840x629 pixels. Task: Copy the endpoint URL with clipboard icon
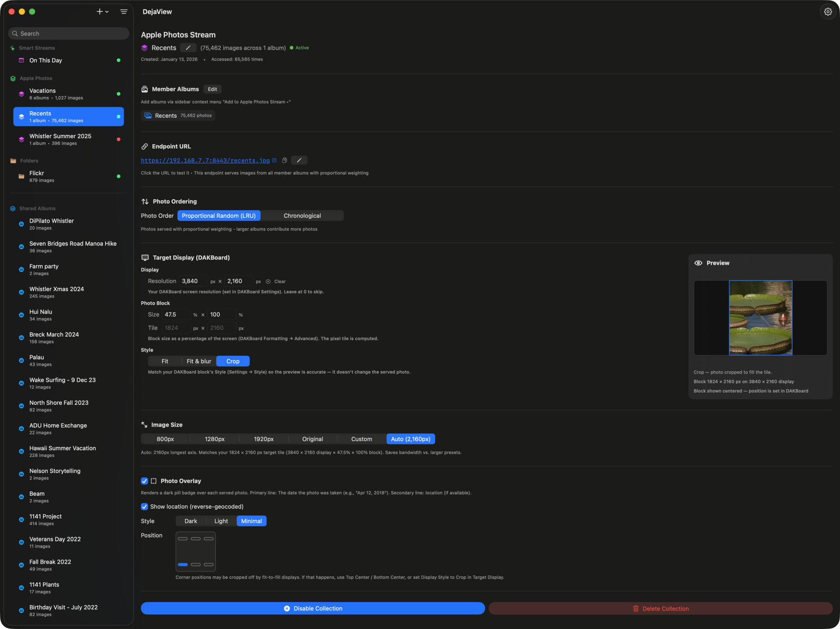pos(285,160)
